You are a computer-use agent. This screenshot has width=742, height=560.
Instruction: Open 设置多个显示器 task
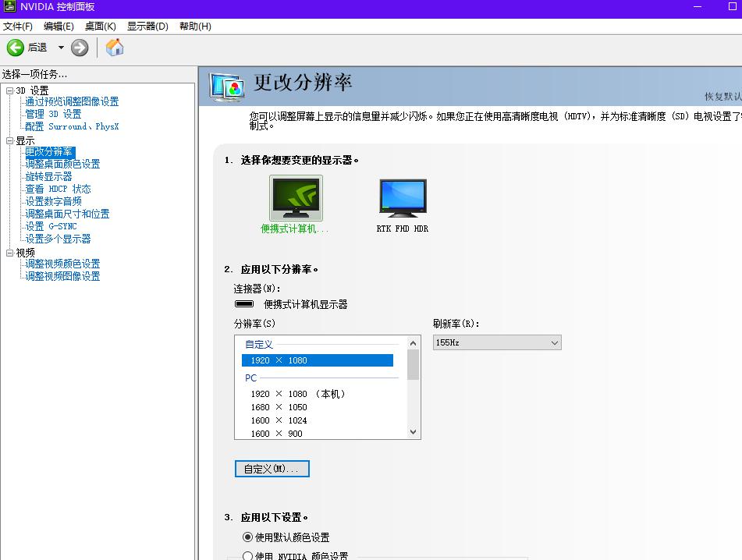(58, 239)
